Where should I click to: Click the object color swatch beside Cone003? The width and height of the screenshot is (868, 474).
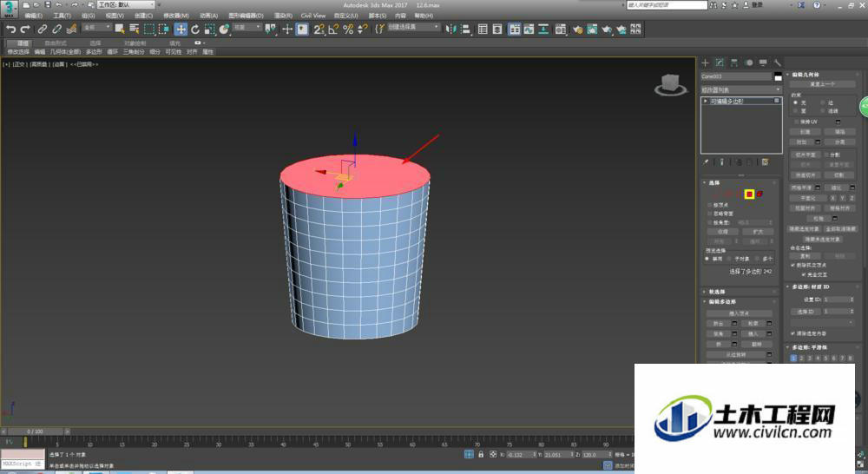779,76
